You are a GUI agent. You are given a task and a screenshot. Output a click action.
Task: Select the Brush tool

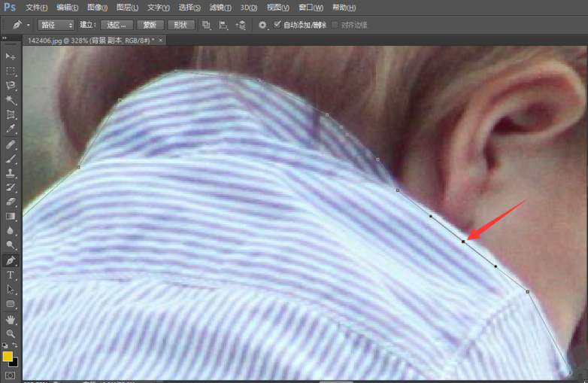point(10,159)
